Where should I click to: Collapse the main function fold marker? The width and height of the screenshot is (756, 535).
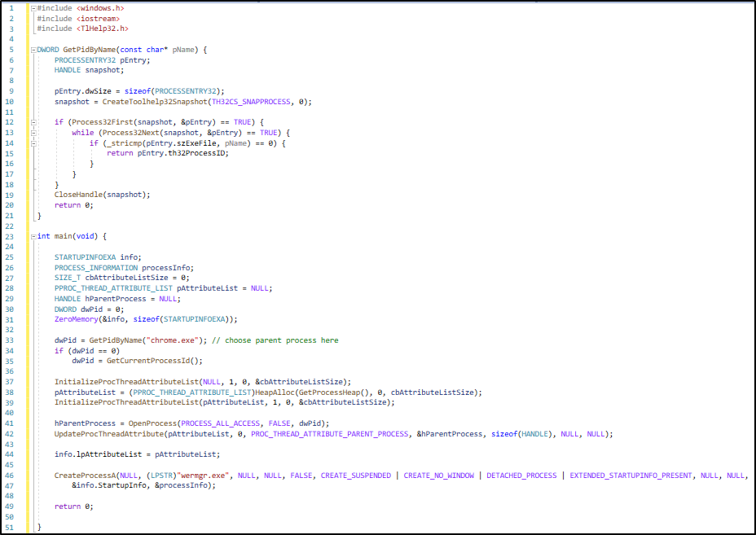33,237
